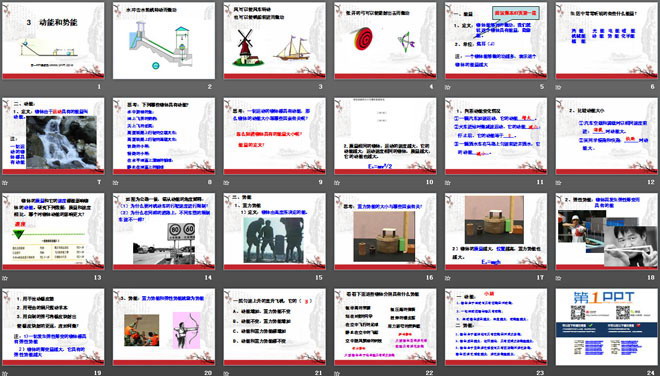Click animation star icon under slide 9
Viewport: 660px width, 376px height.
[x=226, y=183]
